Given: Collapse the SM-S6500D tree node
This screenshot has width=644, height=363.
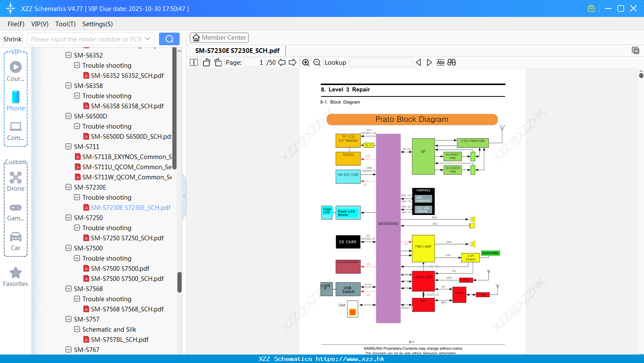Looking at the screenshot, I should 69,116.
